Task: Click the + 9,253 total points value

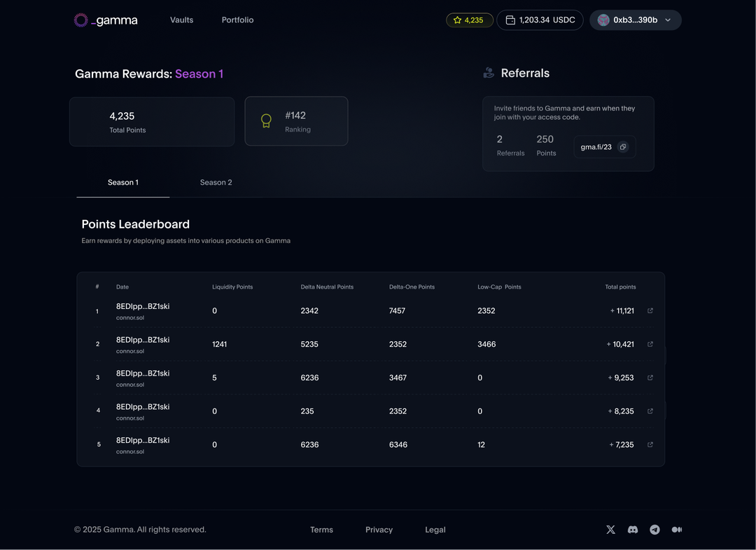Action: coord(621,378)
